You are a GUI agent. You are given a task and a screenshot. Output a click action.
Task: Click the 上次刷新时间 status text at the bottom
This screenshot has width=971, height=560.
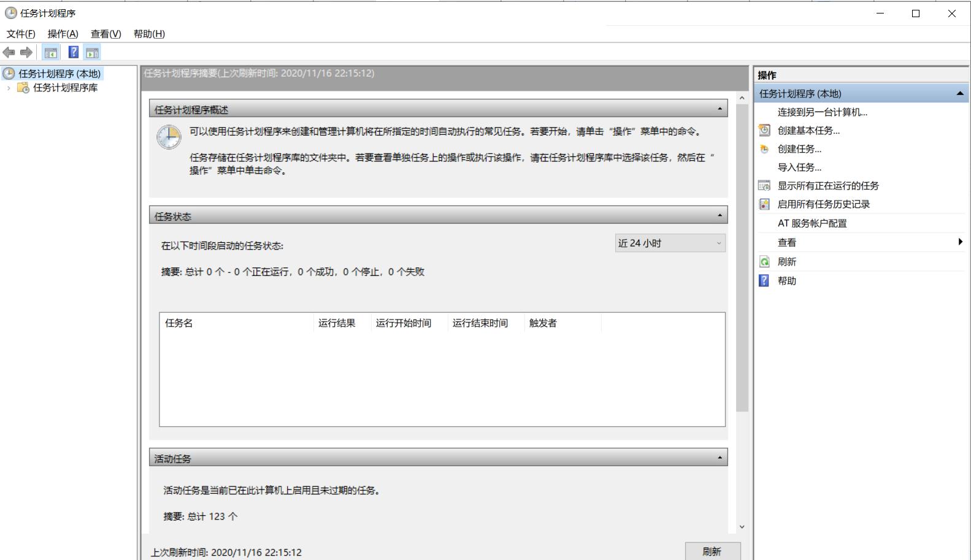click(226, 552)
